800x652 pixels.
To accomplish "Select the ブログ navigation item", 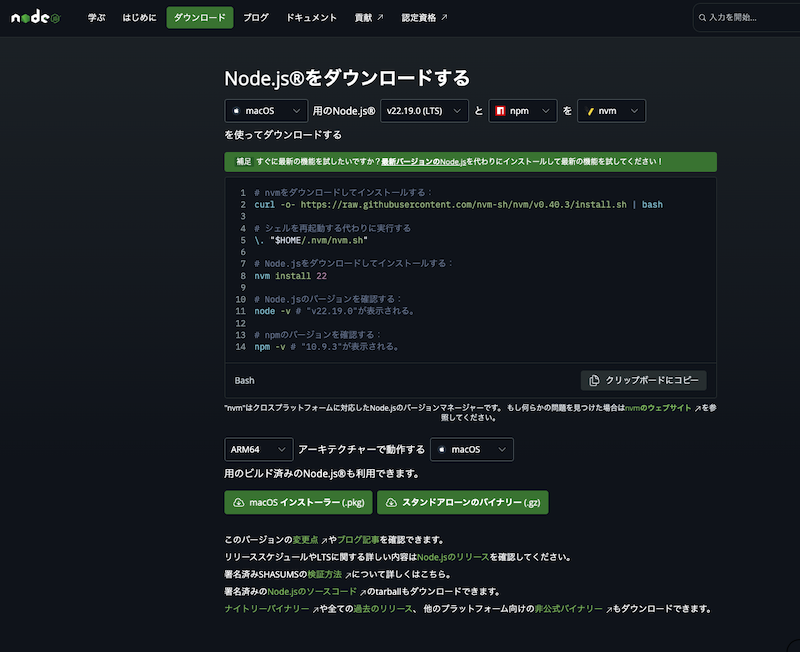I will [255, 18].
